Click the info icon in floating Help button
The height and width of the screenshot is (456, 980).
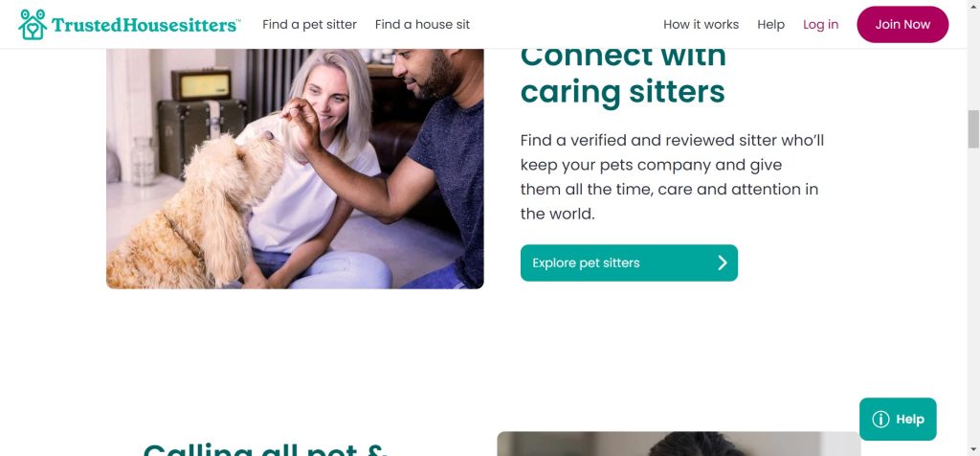880,419
